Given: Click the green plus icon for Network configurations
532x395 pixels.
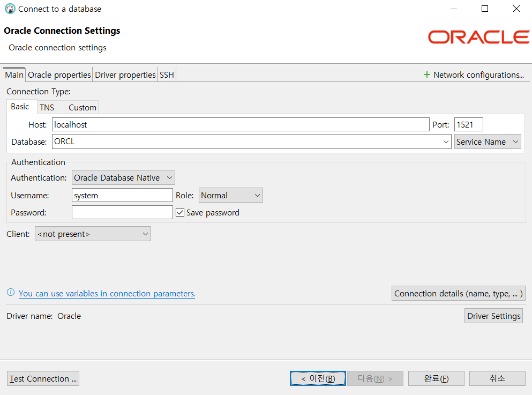Looking at the screenshot, I should point(427,74).
